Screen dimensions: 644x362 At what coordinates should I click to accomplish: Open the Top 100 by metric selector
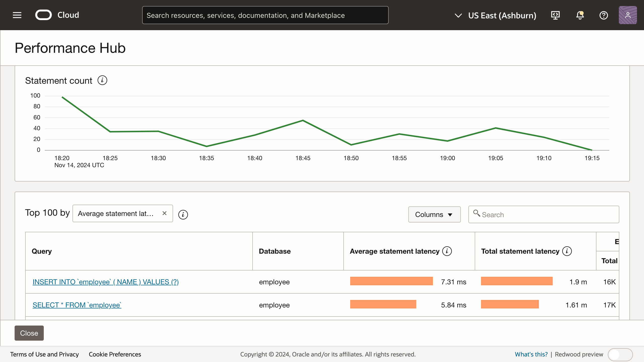[116, 213]
